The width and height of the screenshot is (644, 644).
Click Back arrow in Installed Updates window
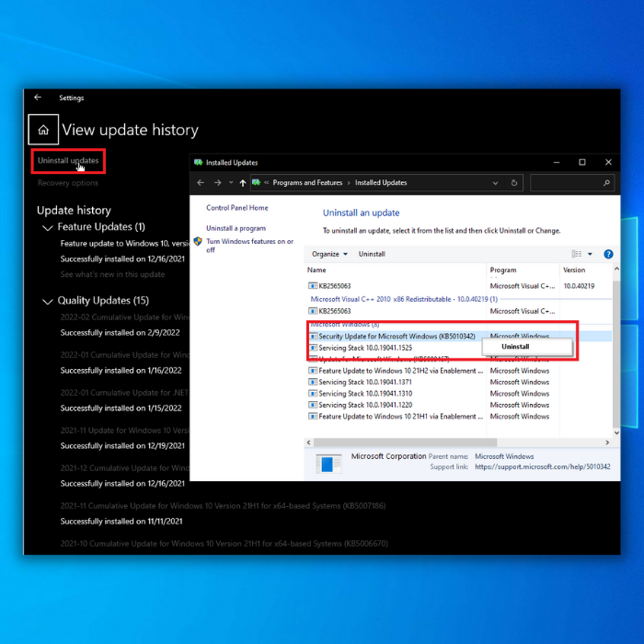[x=201, y=183]
